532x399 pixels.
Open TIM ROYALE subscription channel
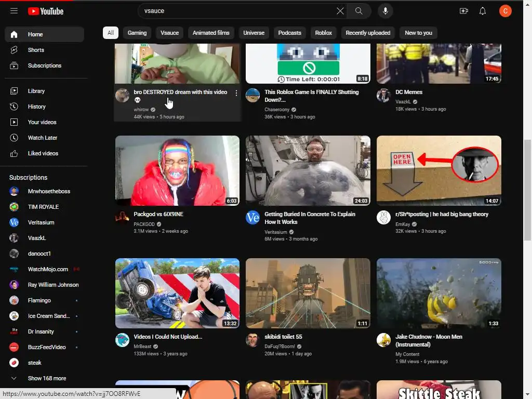pos(45,207)
